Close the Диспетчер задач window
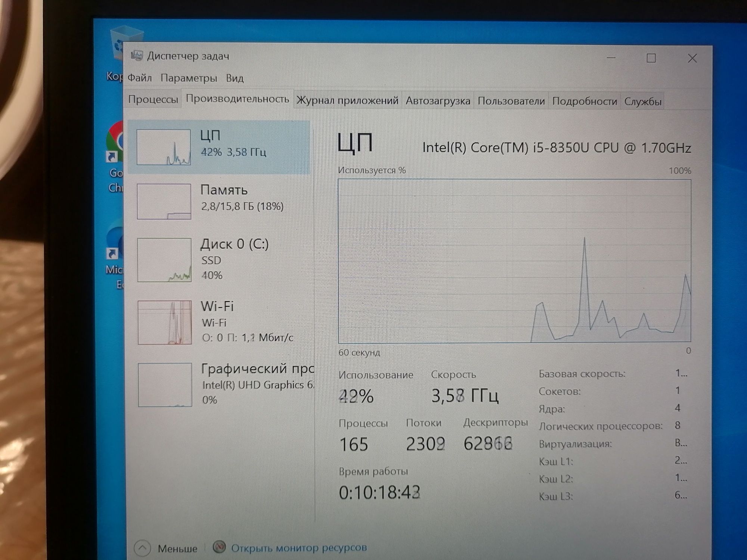747x560 pixels. pyautogui.click(x=692, y=58)
